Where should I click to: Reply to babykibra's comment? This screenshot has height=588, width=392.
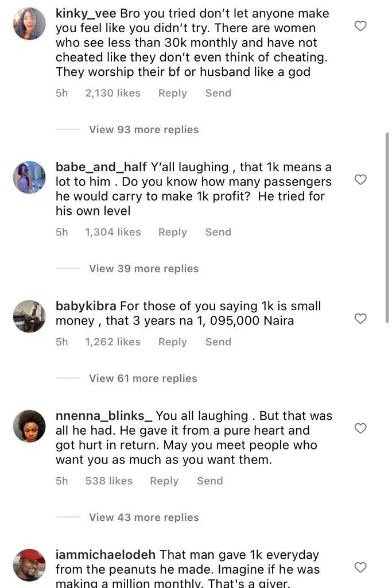173,342
